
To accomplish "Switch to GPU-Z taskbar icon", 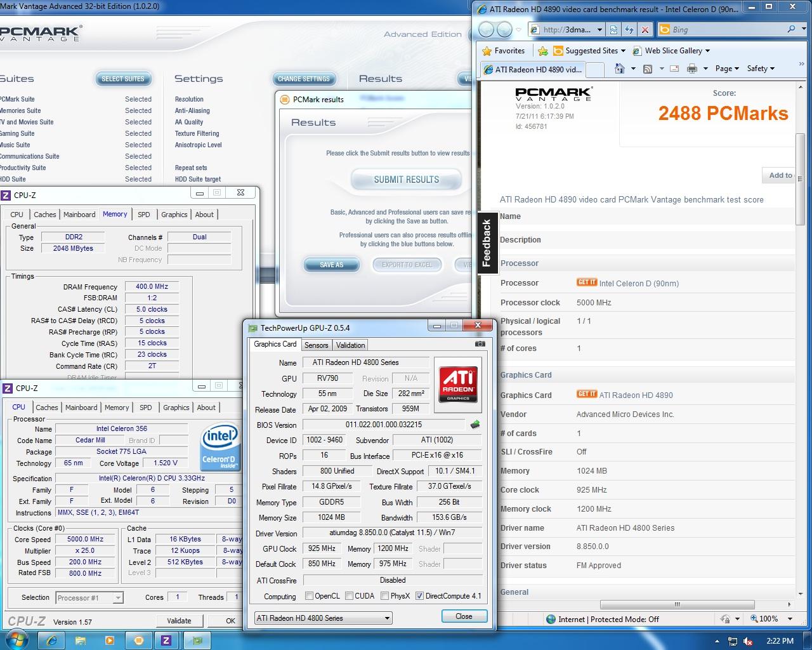I will click(198, 640).
